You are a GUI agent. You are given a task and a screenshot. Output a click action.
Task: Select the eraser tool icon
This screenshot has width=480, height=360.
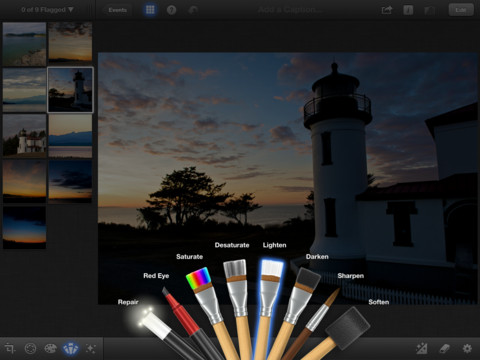click(445, 349)
